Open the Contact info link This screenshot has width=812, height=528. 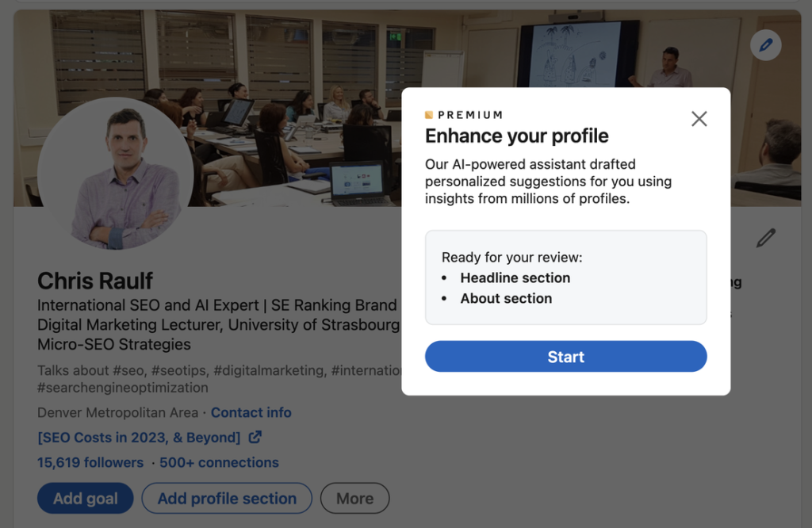pyautogui.click(x=251, y=412)
